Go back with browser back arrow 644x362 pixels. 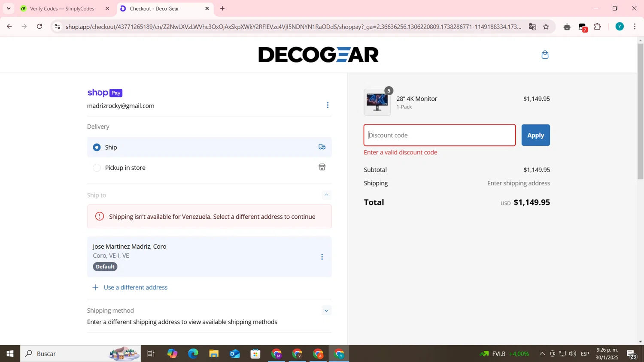point(9,27)
